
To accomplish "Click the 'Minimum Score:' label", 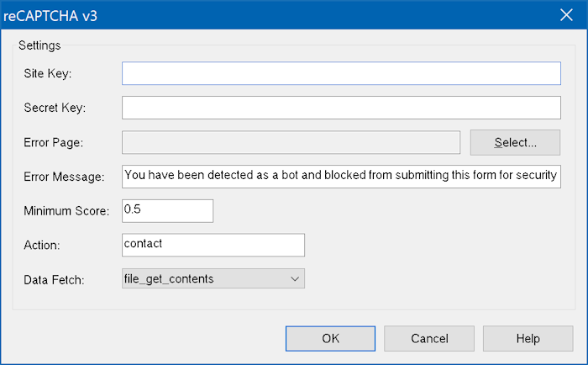I will point(66,210).
